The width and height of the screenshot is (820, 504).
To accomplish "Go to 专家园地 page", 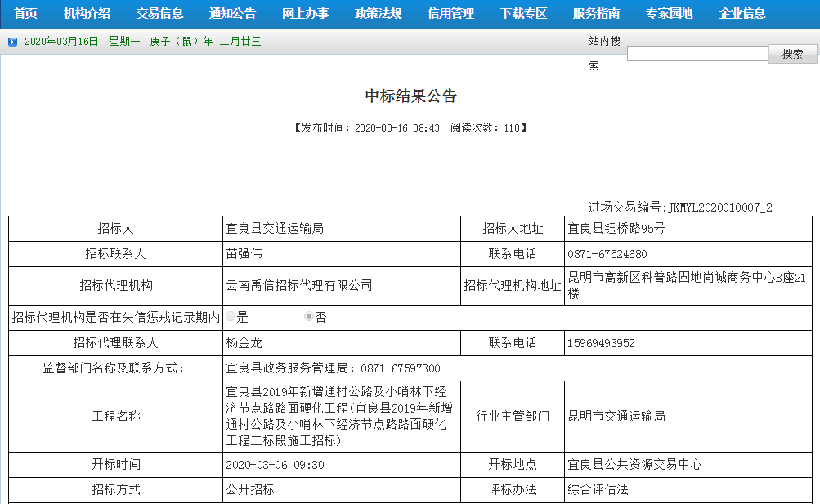I will tap(669, 14).
